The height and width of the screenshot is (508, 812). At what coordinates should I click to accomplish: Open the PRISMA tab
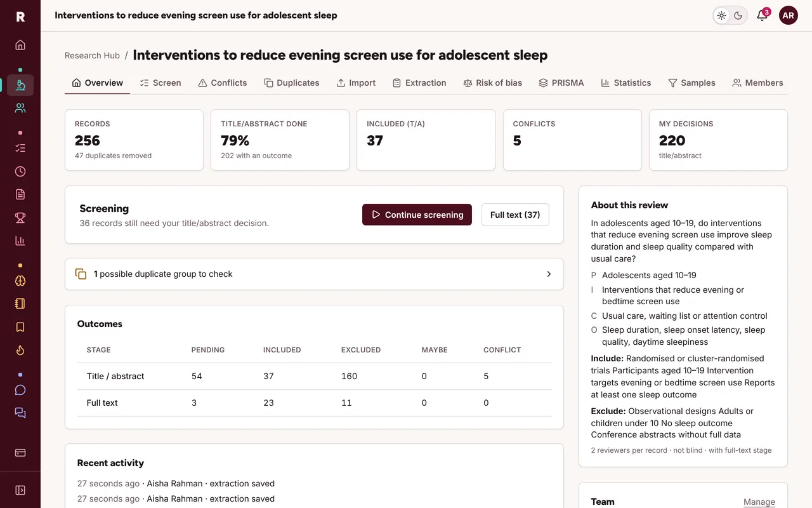561,83
